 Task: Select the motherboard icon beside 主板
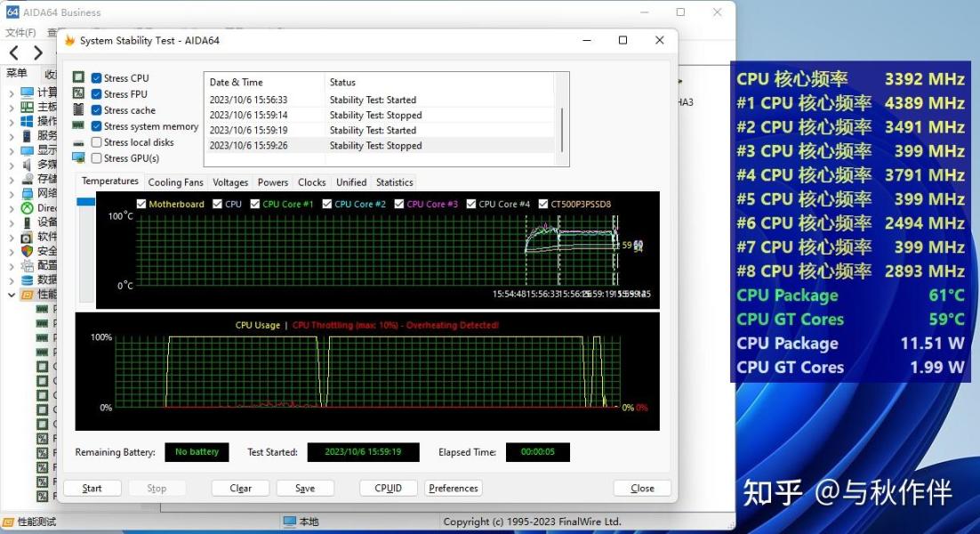[27, 107]
